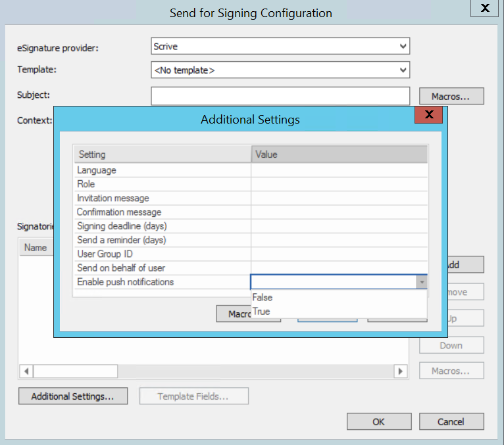
Task: Open Macros next to the Subject field
Action: (451, 97)
